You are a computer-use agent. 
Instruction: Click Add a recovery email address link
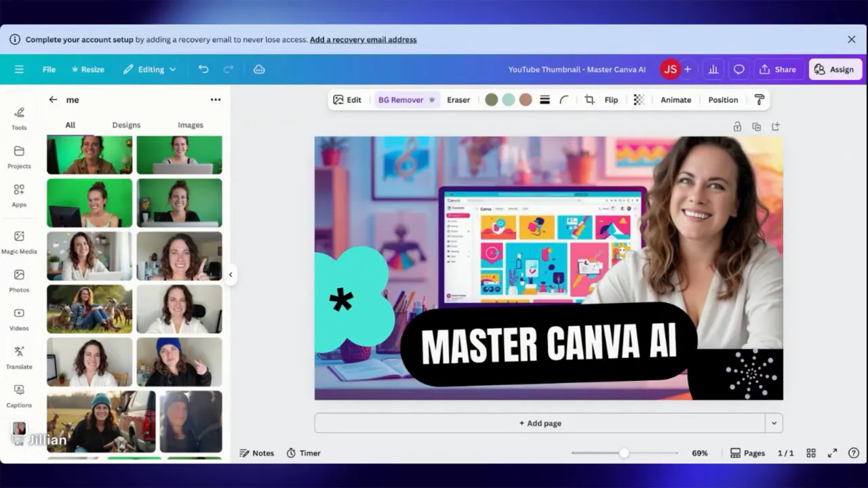[x=363, y=39]
